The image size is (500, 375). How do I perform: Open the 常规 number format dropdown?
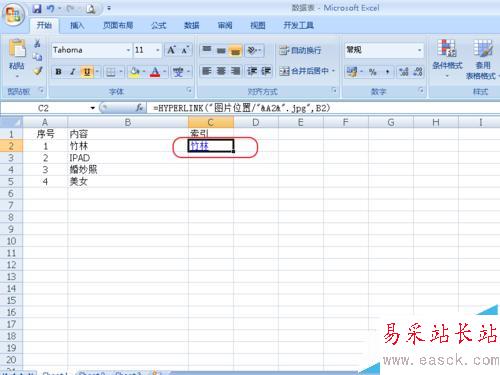(419, 50)
